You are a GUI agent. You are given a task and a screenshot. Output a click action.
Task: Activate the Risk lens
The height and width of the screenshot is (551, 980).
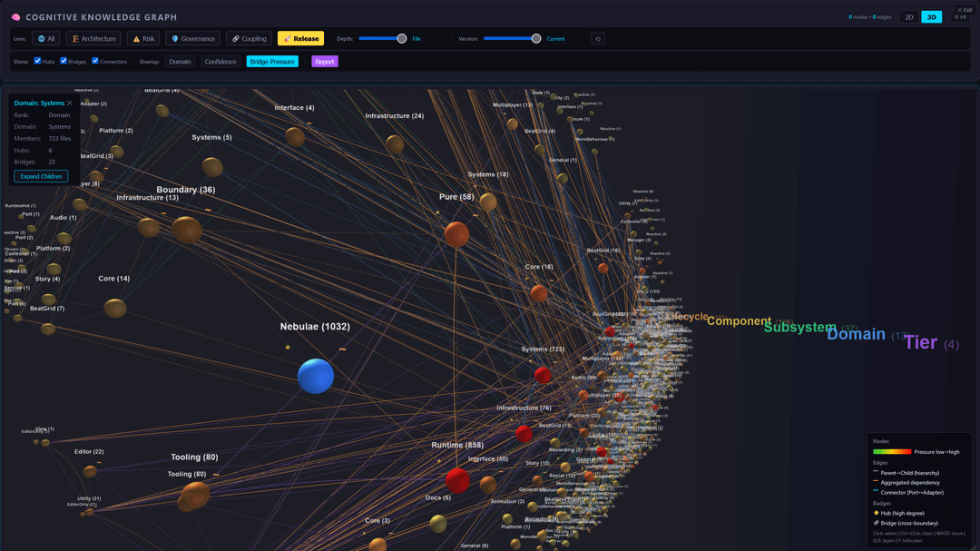143,39
